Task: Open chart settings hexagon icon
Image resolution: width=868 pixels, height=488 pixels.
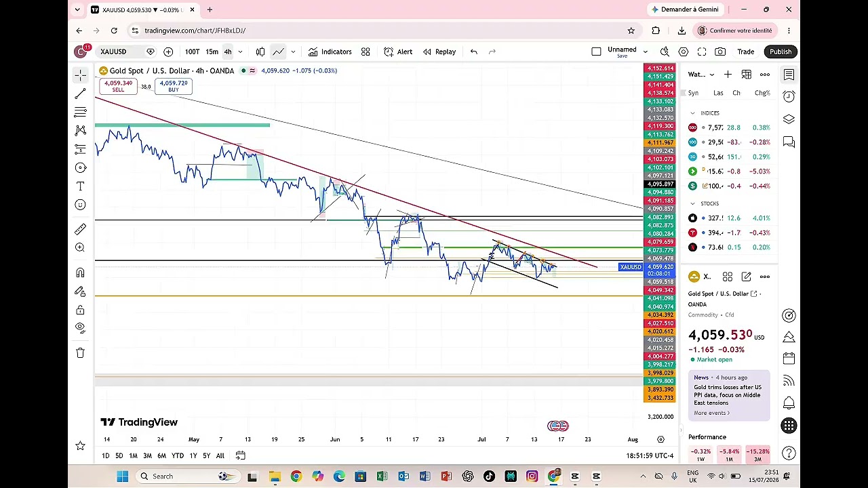Action: point(684,52)
